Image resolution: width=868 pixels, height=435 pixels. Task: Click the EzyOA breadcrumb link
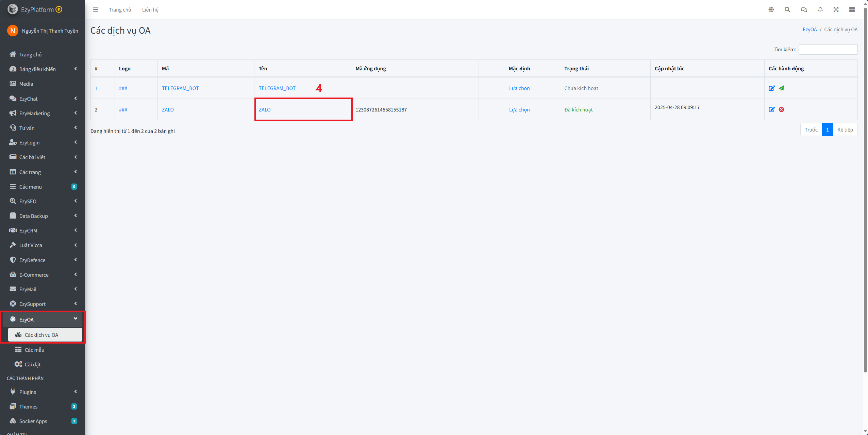pyautogui.click(x=809, y=30)
